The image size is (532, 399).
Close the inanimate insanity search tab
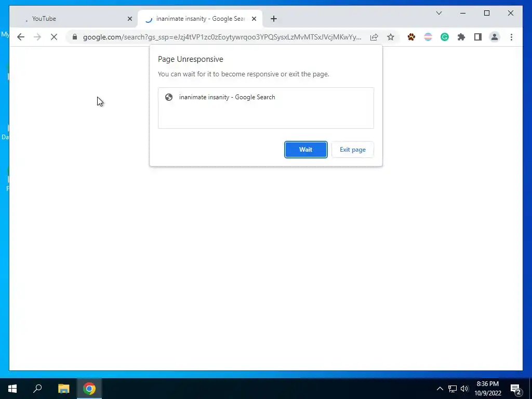pos(254,19)
